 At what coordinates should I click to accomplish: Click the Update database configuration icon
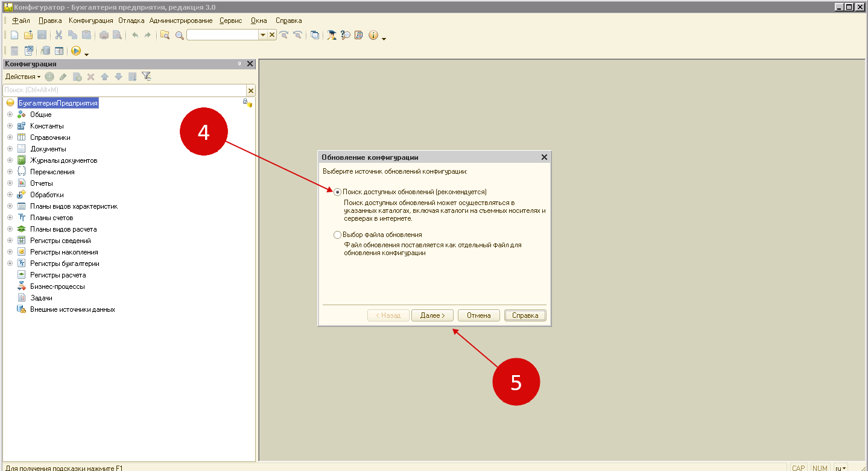[45, 51]
